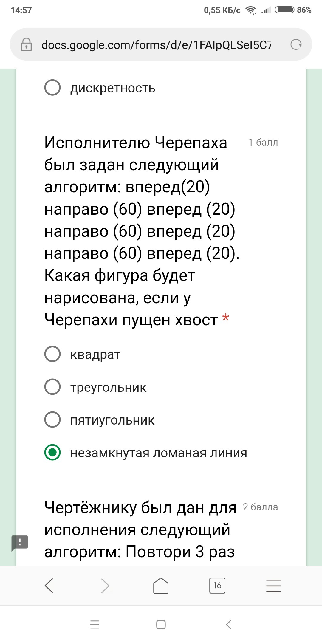This screenshot has height=644, width=322.
Task: Tap the Wi-Fi status icon
Action: 251,10
